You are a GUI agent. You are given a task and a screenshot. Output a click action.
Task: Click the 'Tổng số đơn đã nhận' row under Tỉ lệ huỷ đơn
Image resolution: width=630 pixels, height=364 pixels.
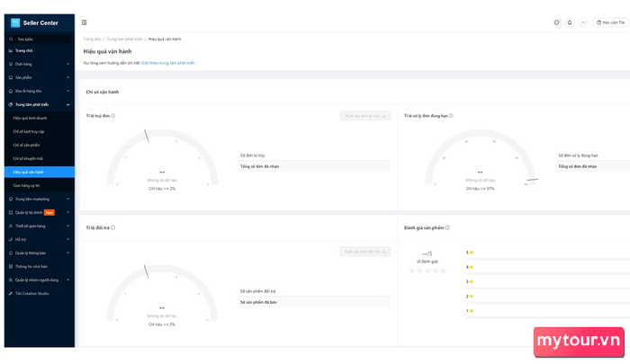coord(314,166)
